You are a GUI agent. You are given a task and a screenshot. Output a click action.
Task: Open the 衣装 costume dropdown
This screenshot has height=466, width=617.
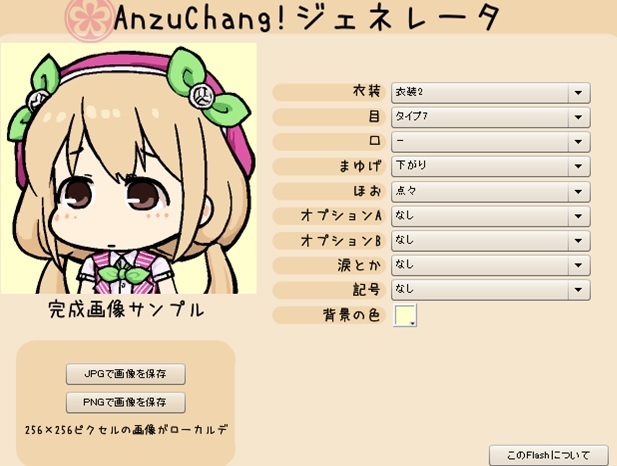(491, 93)
